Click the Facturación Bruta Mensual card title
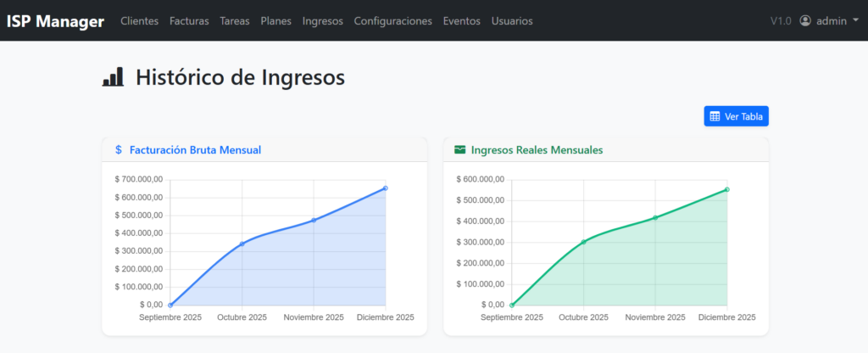 [196, 150]
